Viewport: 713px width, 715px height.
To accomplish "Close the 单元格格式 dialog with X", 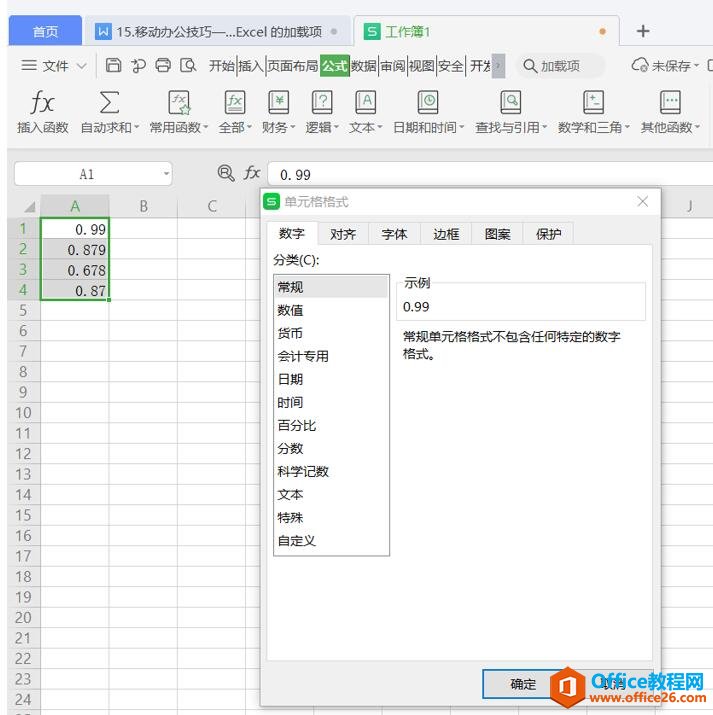I will point(643,201).
